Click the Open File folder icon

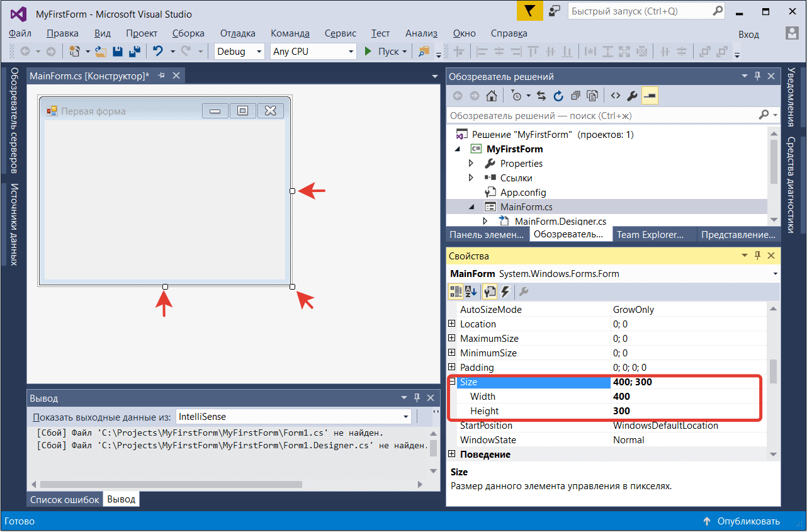tap(101, 52)
